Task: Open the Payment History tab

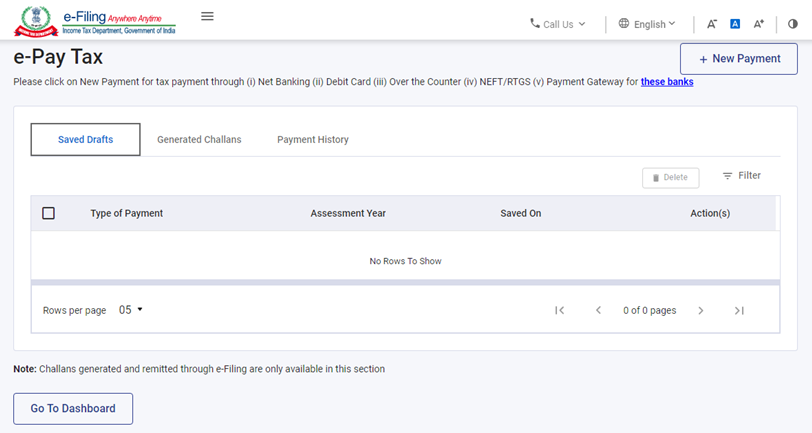Action: (x=313, y=140)
